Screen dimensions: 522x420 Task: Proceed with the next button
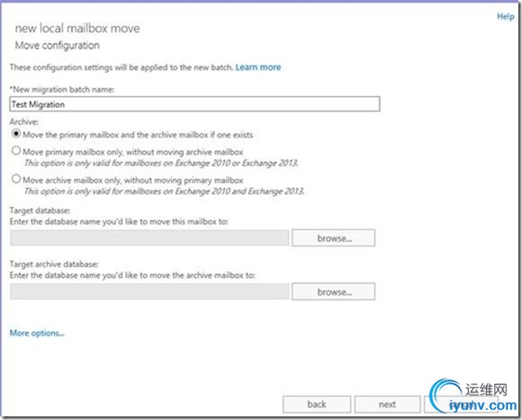click(x=387, y=404)
